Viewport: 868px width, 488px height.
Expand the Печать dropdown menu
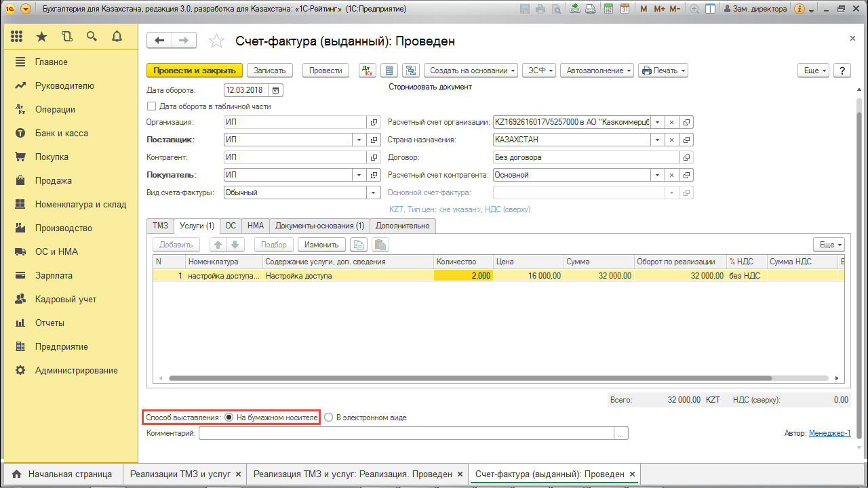(663, 70)
